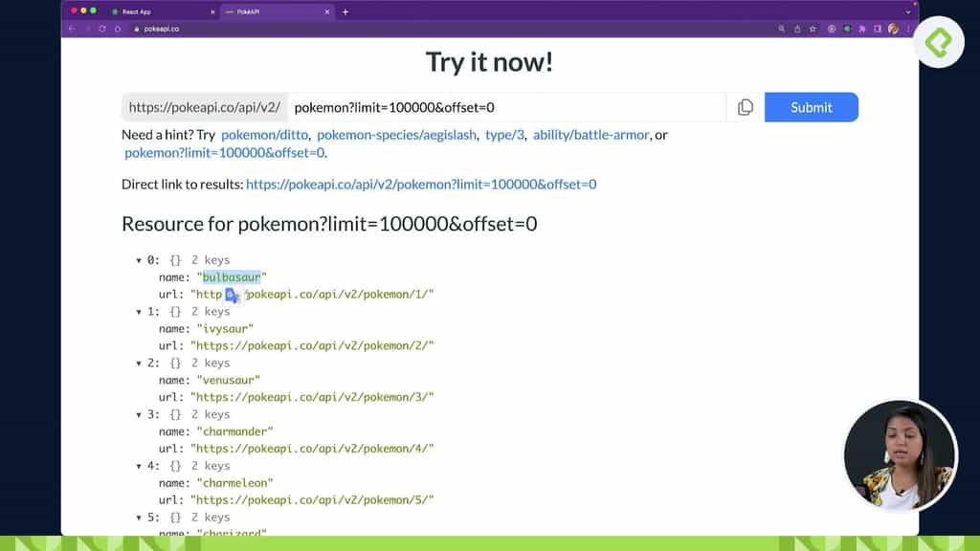Click the browser back arrow
The image size is (980, 551).
(x=71, y=29)
